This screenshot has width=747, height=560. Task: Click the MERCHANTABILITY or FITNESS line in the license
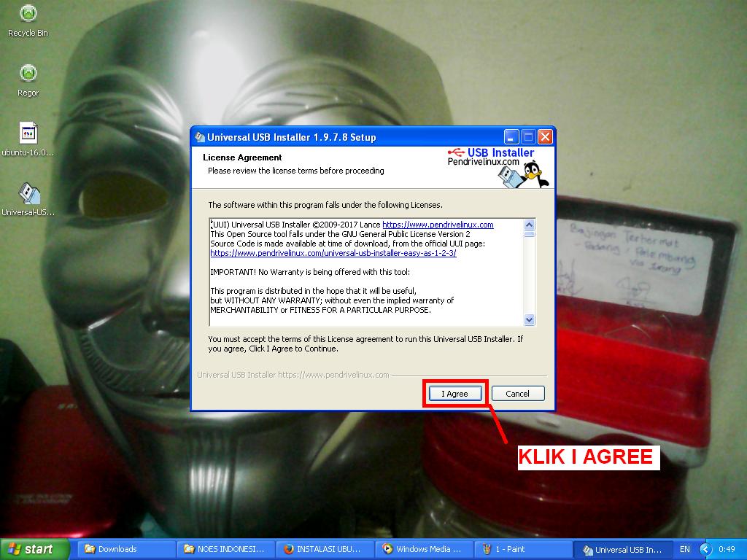click(x=320, y=310)
